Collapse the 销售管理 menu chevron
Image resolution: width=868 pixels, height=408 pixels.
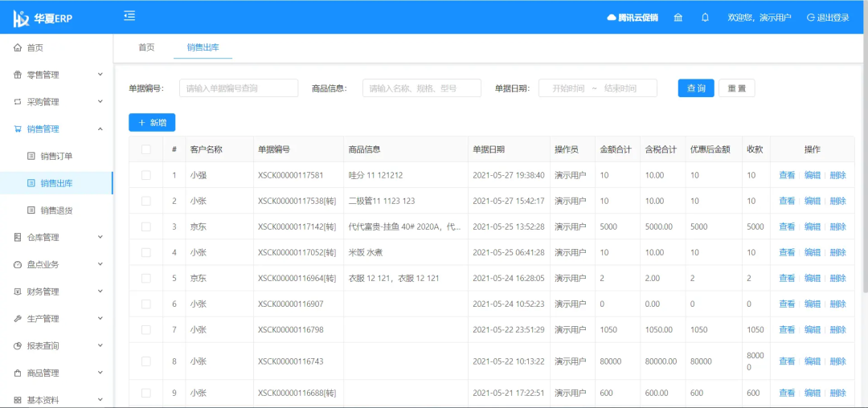100,129
